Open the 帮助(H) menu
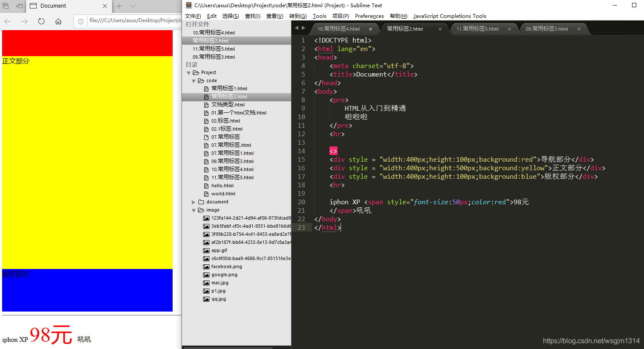The height and width of the screenshot is (349, 644). pos(399,16)
